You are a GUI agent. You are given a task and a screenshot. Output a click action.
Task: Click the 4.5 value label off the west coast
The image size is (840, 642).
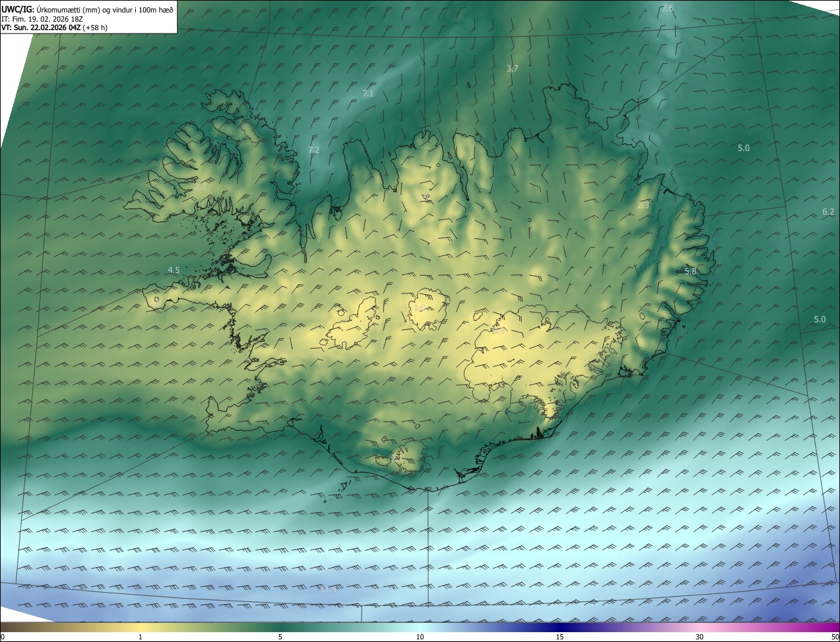point(174,270)
